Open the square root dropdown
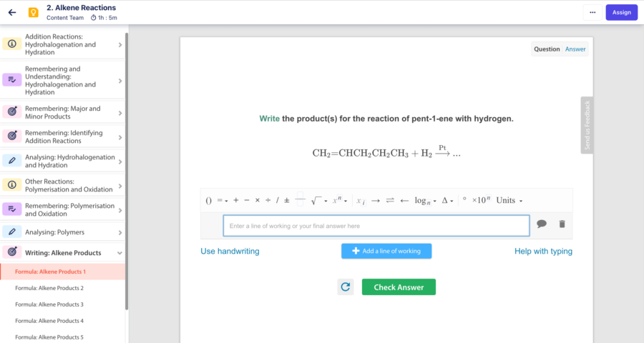 pos(319,200)
